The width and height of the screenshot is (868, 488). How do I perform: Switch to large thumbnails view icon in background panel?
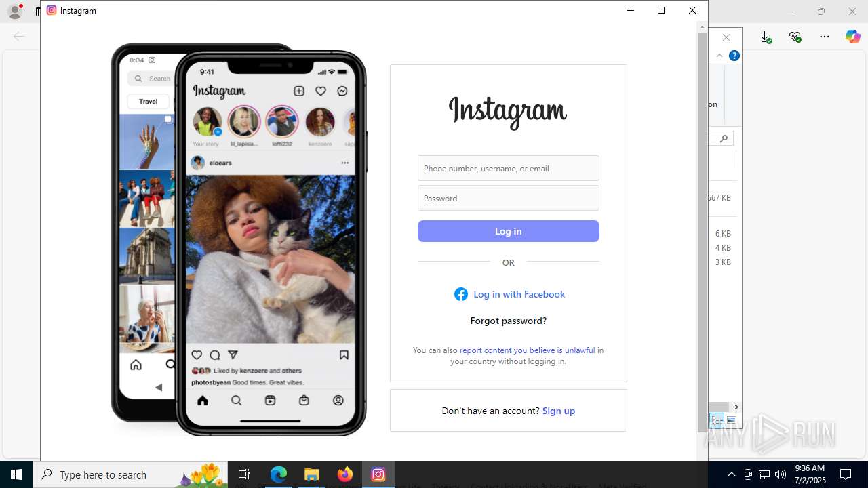pos(731,420)
